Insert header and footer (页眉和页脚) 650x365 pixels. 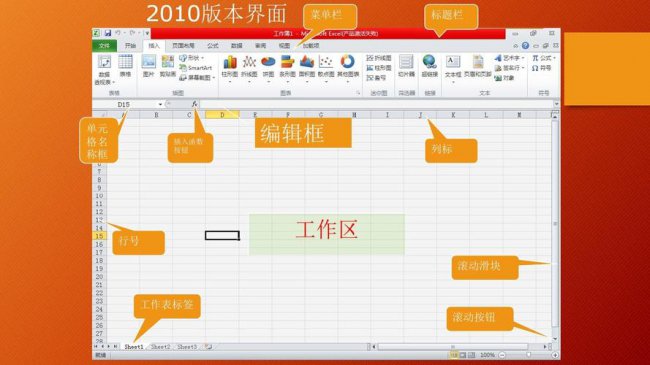[478, 66]
